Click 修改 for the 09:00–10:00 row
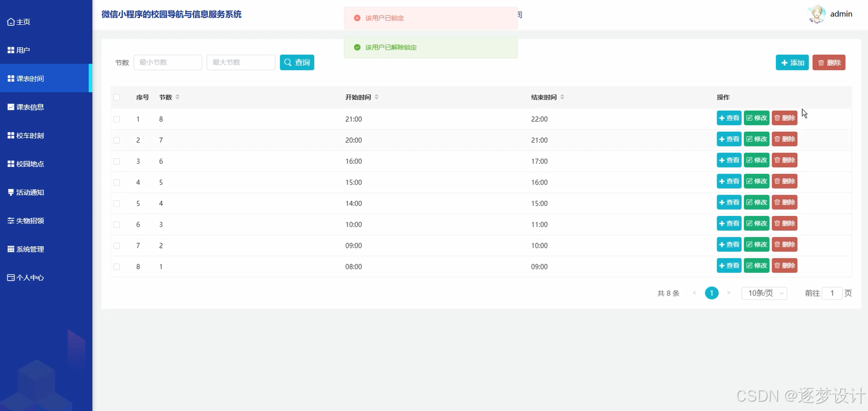This screenshot has height=411, width=868. tap(756, 244)
